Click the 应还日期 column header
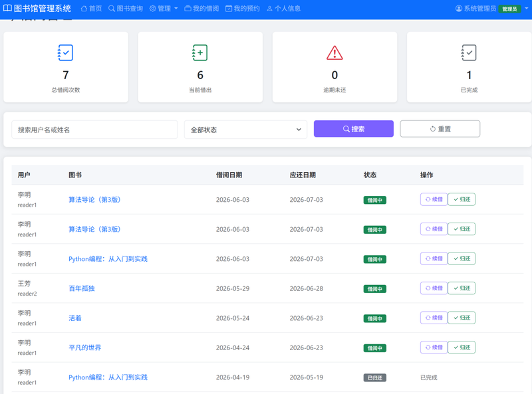The height and width of the screenshot is (394, 532). tap(303, 175)
